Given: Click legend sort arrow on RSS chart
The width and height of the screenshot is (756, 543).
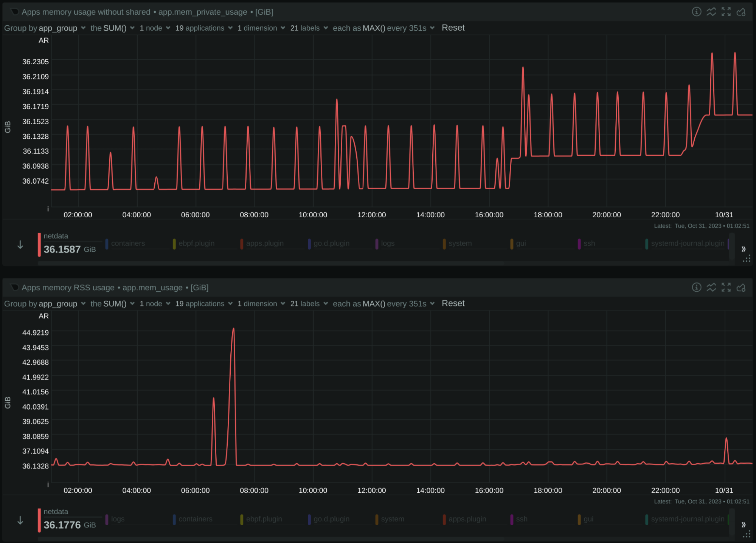Looking at the screenshot, I should click(20, 520).
